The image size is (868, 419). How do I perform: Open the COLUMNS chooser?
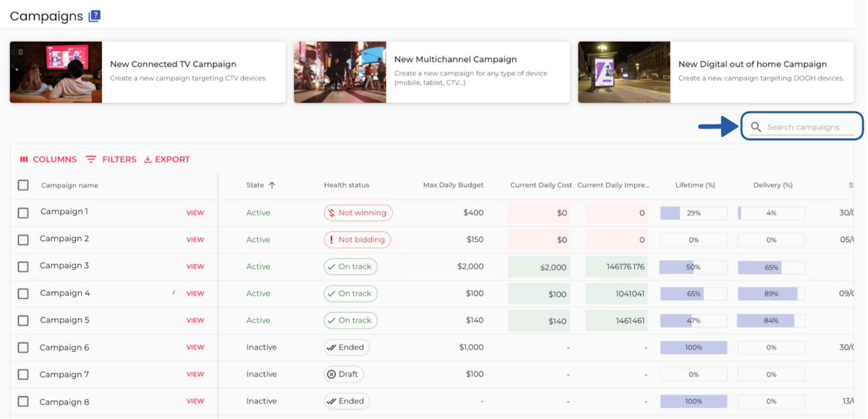tap(48, 159)
